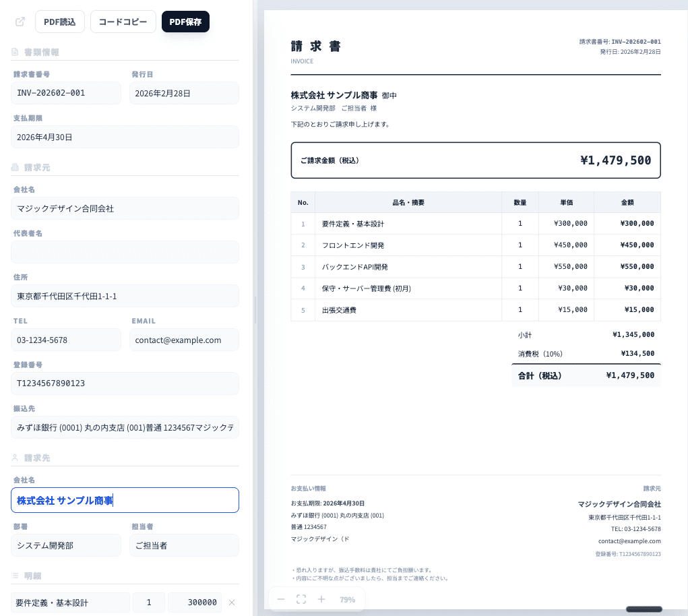The width and height of the screenshot is (688, 616).
Task: Click the PDF保存 button
Action: (185, 22)
